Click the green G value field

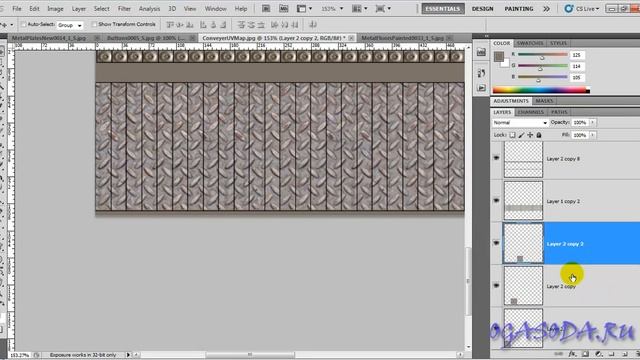pyautogui.click(x=578, y=66)
